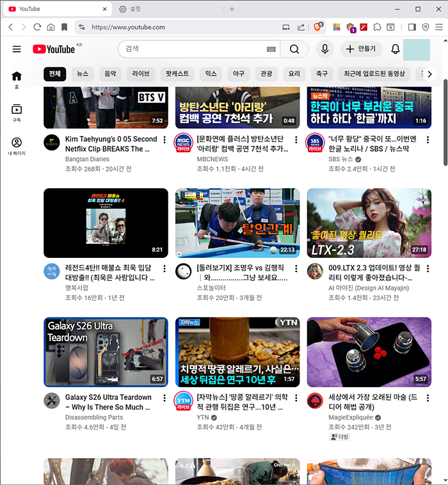This screenshot has height=485, width=448.
Task: Open the cups and balls magic thumbnail
Action: tap(369, 352)
